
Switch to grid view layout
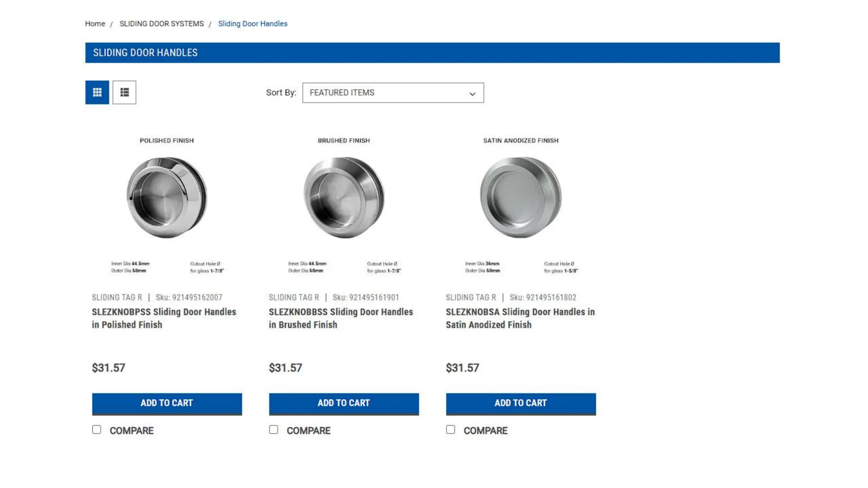pos(97,92)
